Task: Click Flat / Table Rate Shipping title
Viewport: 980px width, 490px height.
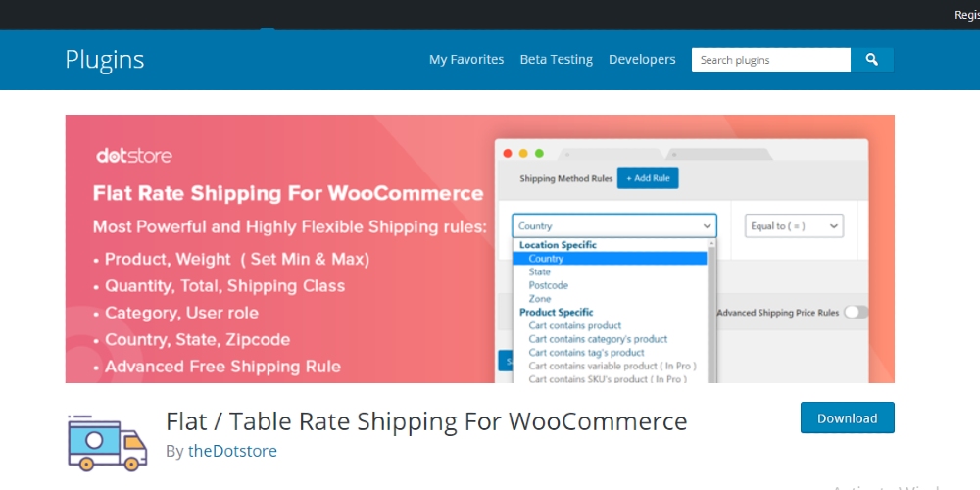Action: tap(426, 421)
